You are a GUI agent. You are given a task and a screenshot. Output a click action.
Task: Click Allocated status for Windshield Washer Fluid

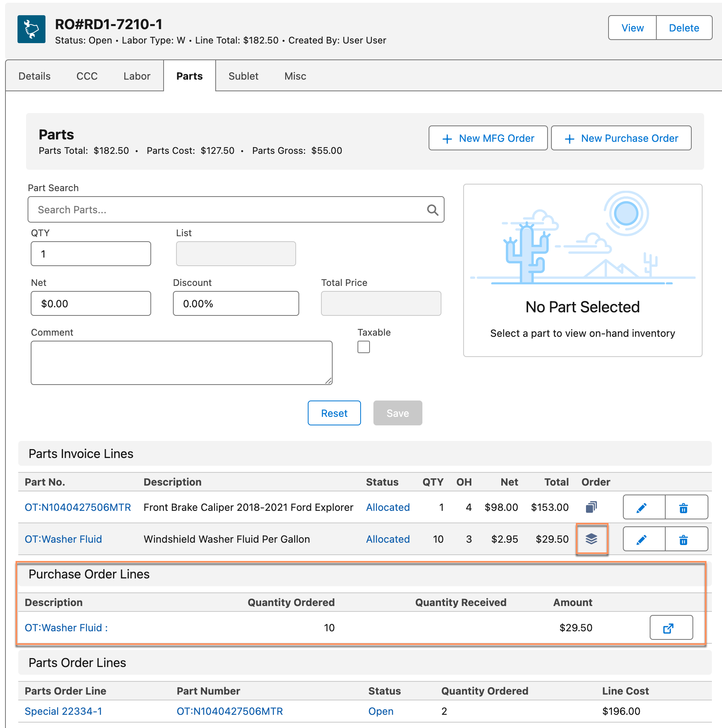(x=388, y=539)
